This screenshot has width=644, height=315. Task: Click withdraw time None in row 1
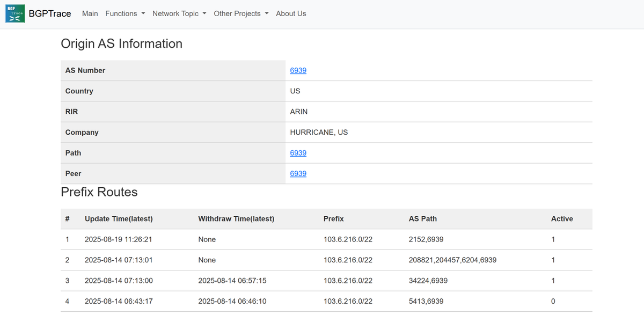tap(207, 239)
